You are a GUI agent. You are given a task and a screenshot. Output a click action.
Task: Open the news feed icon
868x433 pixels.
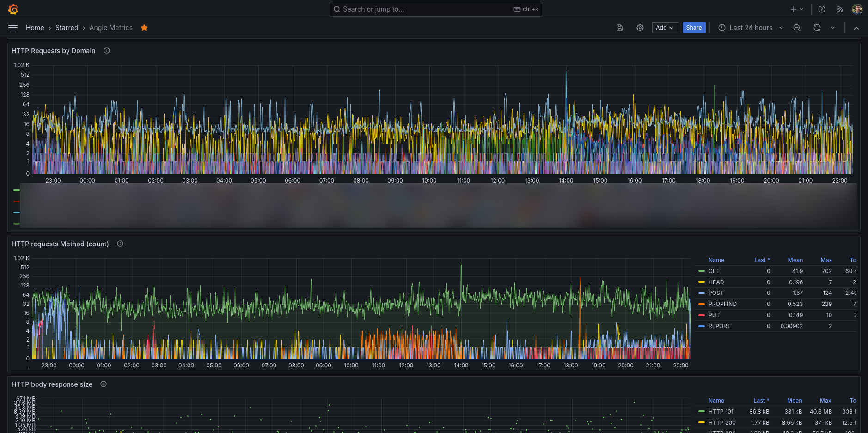840,9
